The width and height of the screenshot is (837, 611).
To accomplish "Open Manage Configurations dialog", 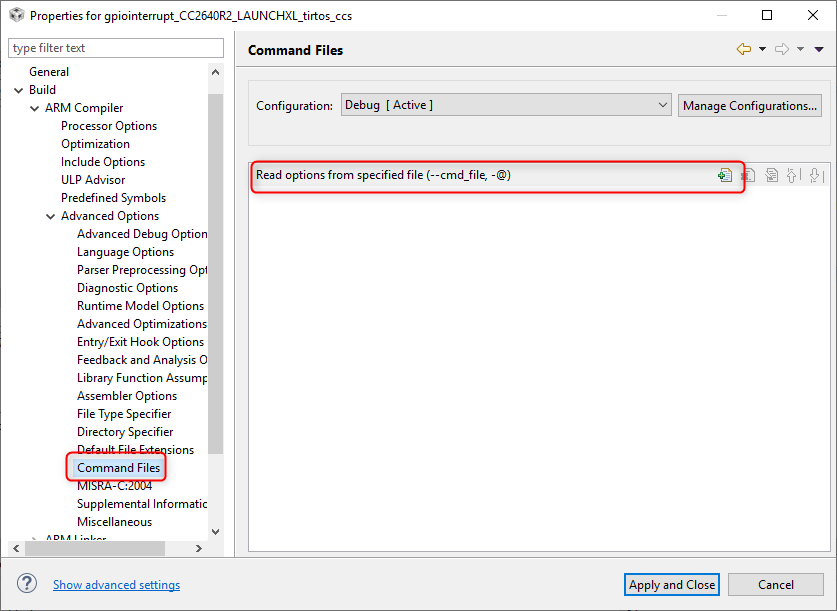I will coord(749,104).
